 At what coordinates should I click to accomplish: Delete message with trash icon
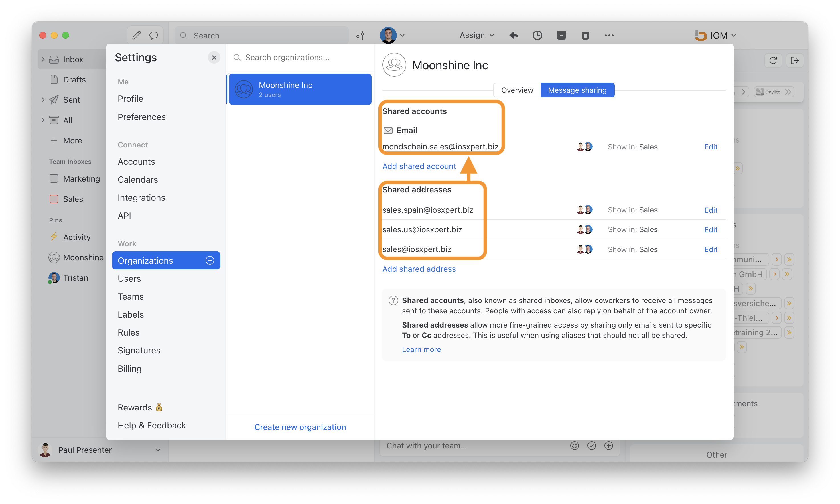pos(585,35)
